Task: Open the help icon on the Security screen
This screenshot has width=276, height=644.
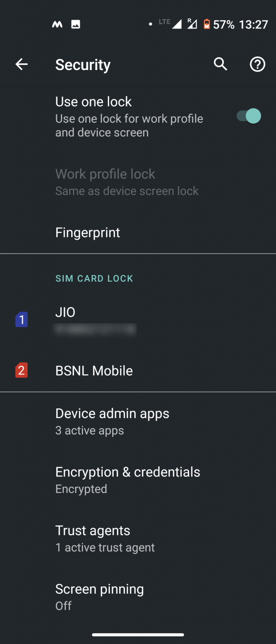Action: [258, 64]
